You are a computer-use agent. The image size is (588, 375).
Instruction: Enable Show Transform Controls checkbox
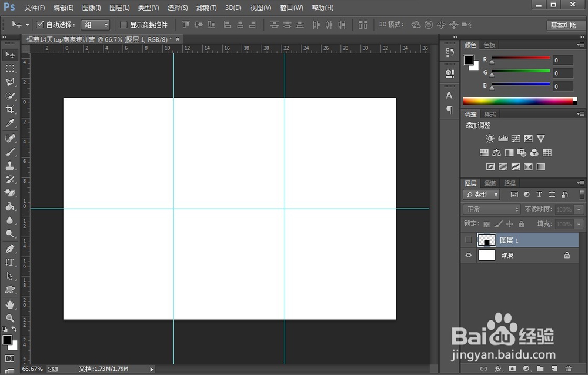123,24
